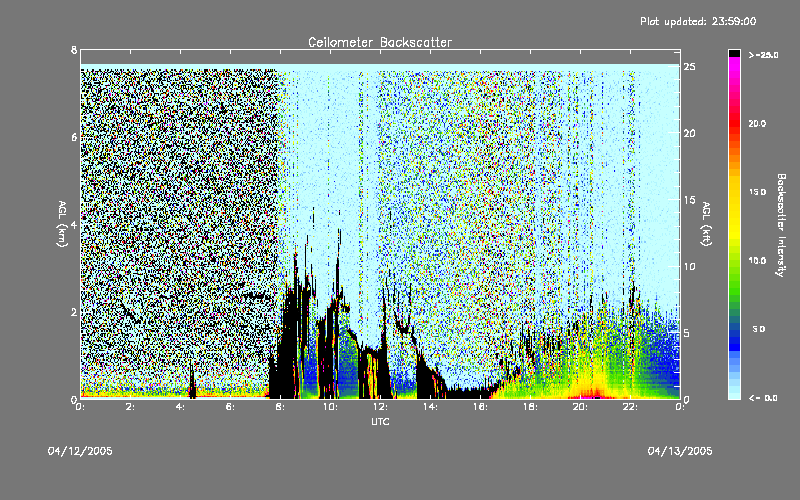This screenshot has width=800, height=500.
Task: Click the '10.0' colorbar value label
Action: point(757,261)
